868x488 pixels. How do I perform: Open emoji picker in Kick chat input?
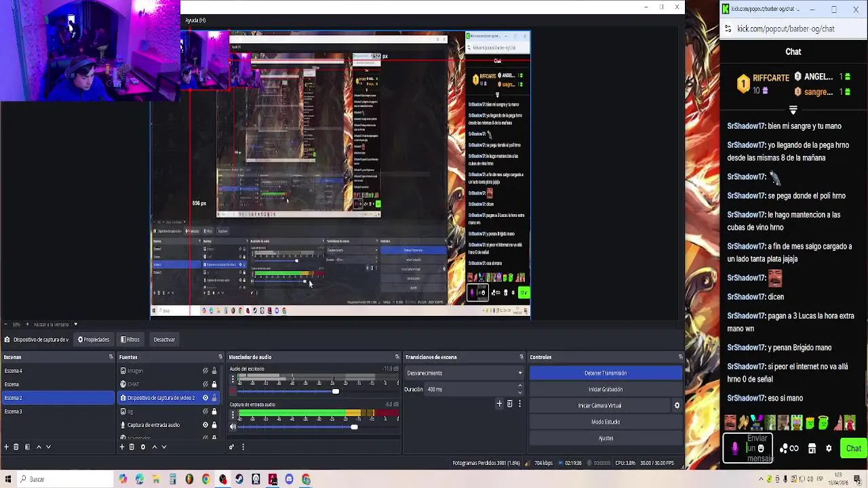[x=761, y=448]
